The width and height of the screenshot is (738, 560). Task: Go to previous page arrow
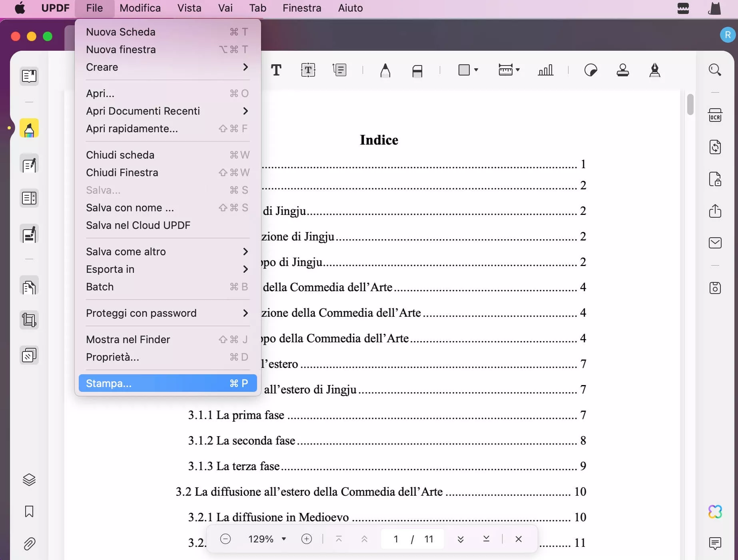tap(364, 539)
